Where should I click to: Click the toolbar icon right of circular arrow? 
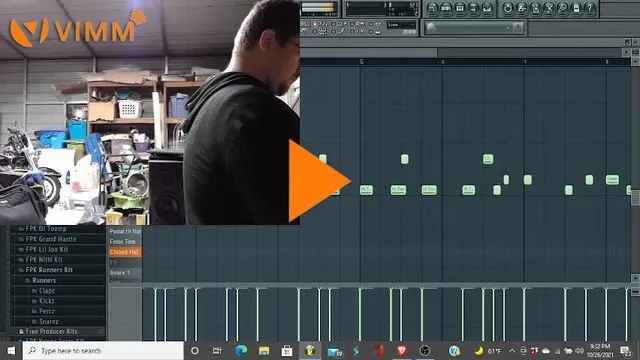522,8
